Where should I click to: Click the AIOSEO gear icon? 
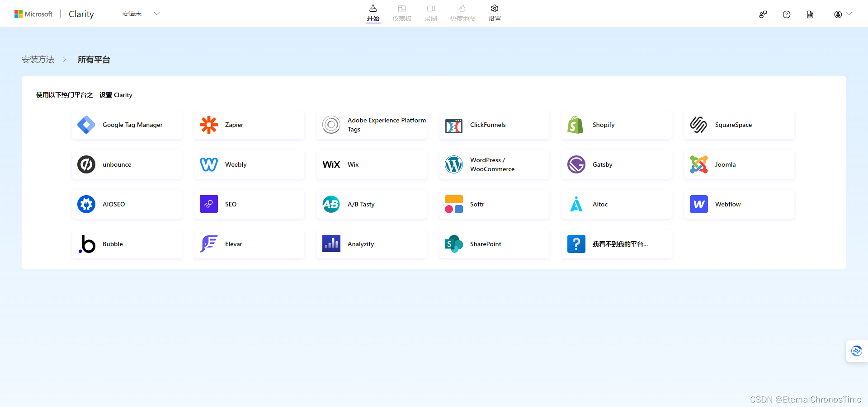(x=86, y=204)
